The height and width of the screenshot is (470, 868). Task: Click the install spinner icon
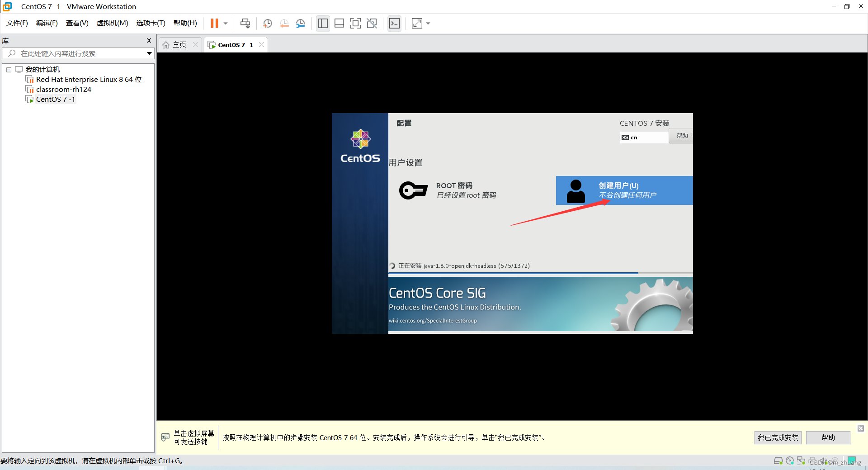pyautogui.click(x=392, y=266)
